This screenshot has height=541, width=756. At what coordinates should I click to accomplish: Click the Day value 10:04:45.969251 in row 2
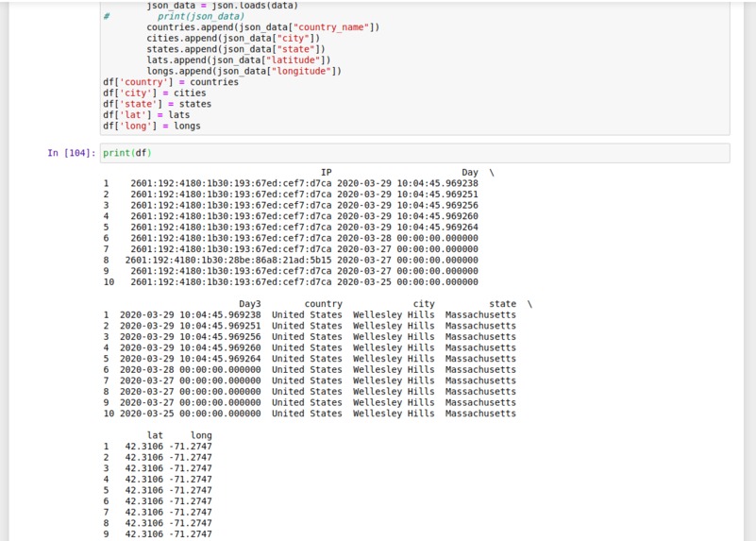[x=437, y=194]
